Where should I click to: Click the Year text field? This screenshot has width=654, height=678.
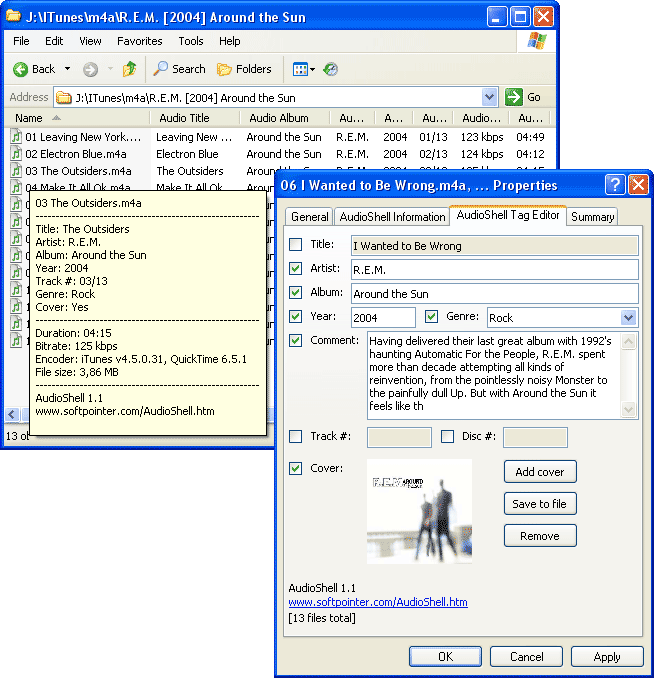click(383, 318)
